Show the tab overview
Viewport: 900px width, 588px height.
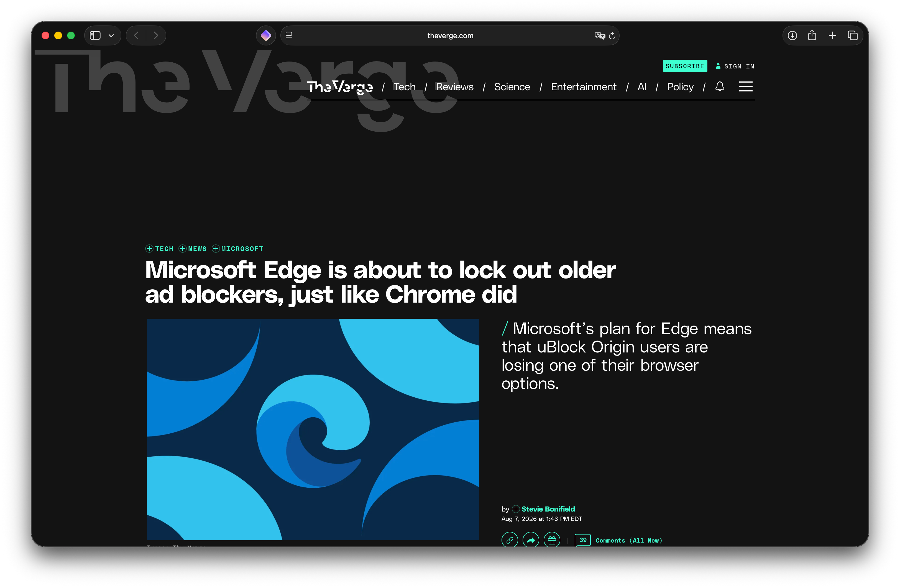tap(853, 35)
